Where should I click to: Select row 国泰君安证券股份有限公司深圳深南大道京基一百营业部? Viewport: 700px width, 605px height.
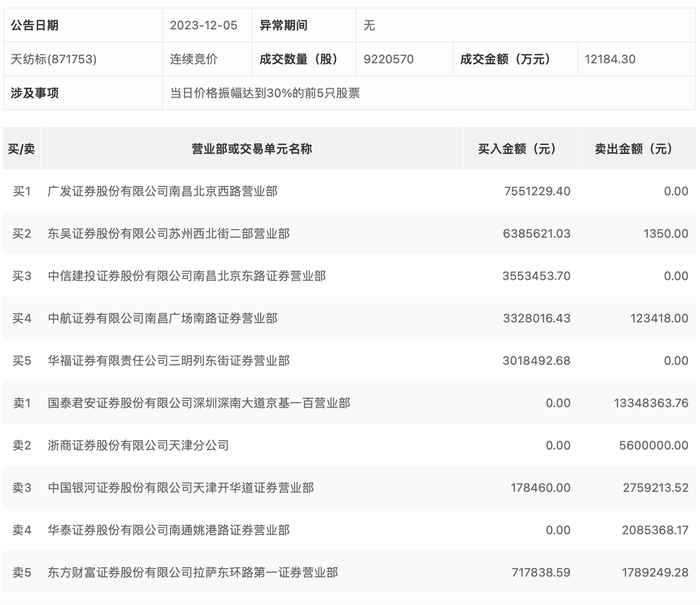click(x=350, y=403)
